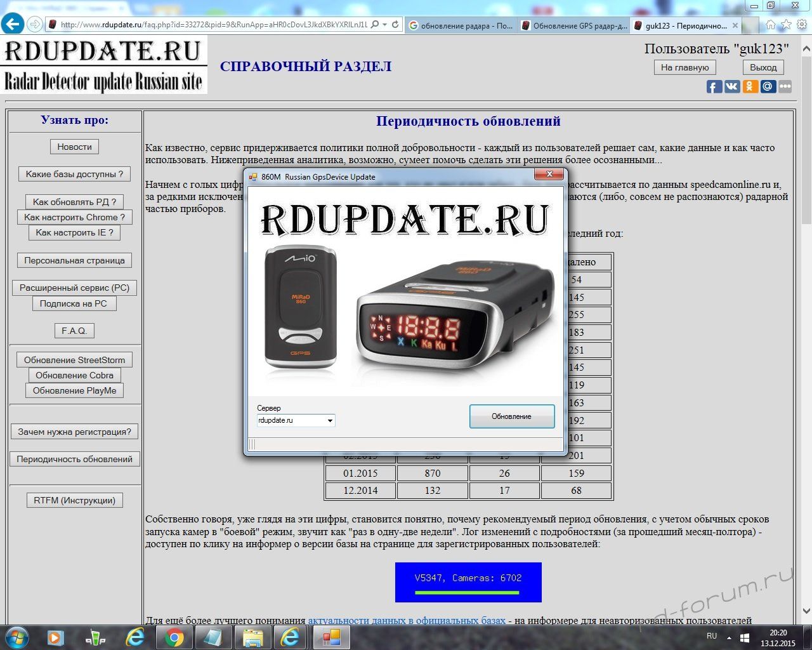The image size is (812, 650).
Task: Share the page via Facebook icon
Action: [714, 86]
